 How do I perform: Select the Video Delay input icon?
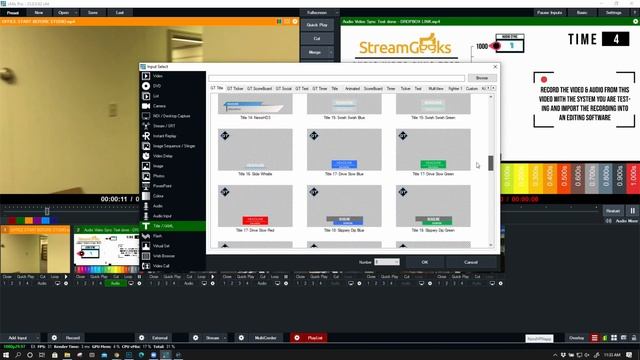(146, 156)
